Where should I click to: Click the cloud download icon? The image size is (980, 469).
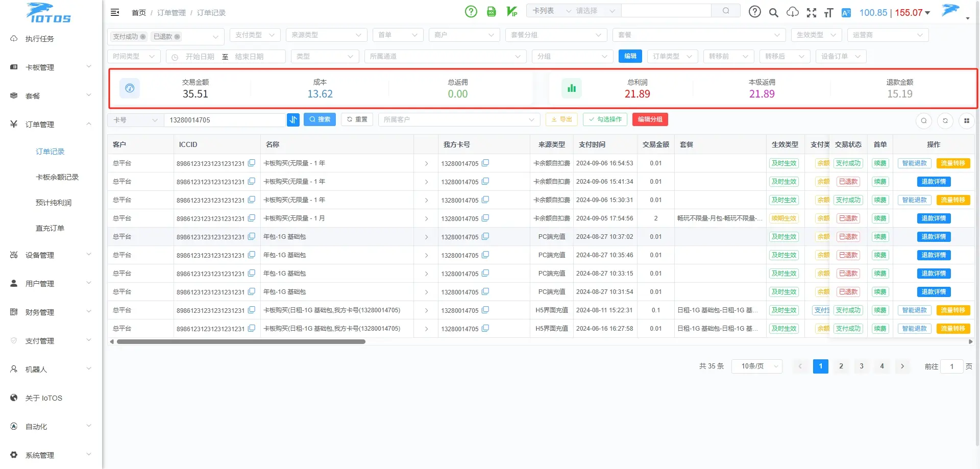[792, 12]
